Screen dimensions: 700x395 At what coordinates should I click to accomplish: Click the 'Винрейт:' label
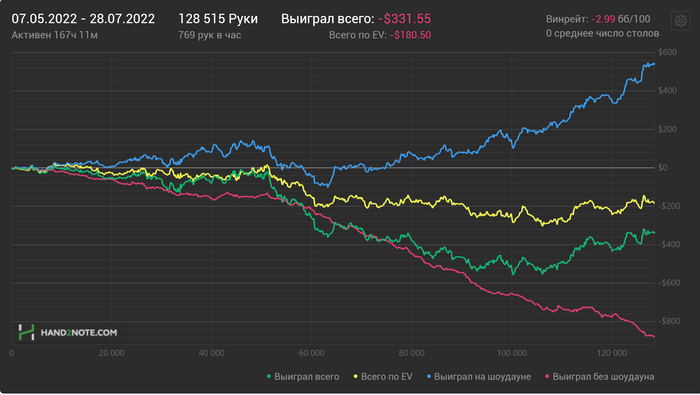[567, 19]
